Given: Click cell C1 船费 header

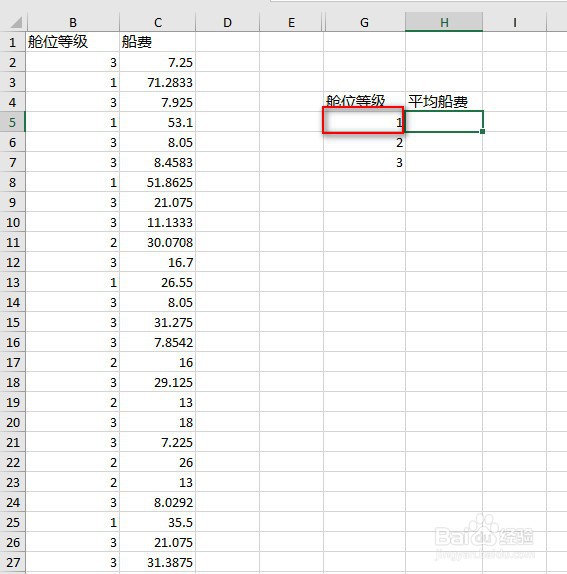Looking at the screenshot, I should tap(158, 42).
